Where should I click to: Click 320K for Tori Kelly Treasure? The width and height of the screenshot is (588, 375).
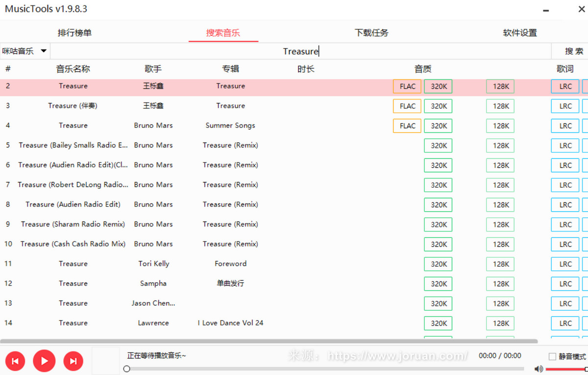pyautogui.click(x=439, y=264)
